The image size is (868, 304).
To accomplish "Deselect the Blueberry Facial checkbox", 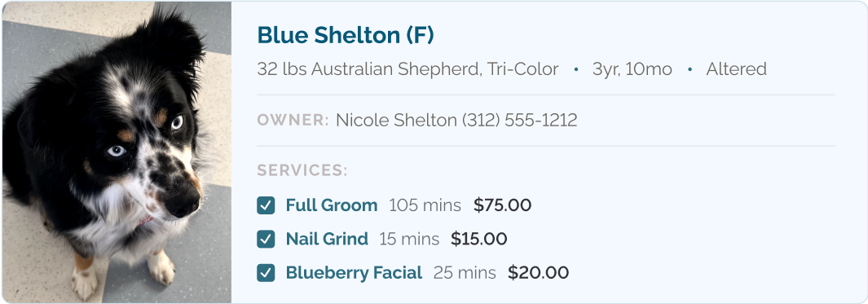I will click(266, 273).
